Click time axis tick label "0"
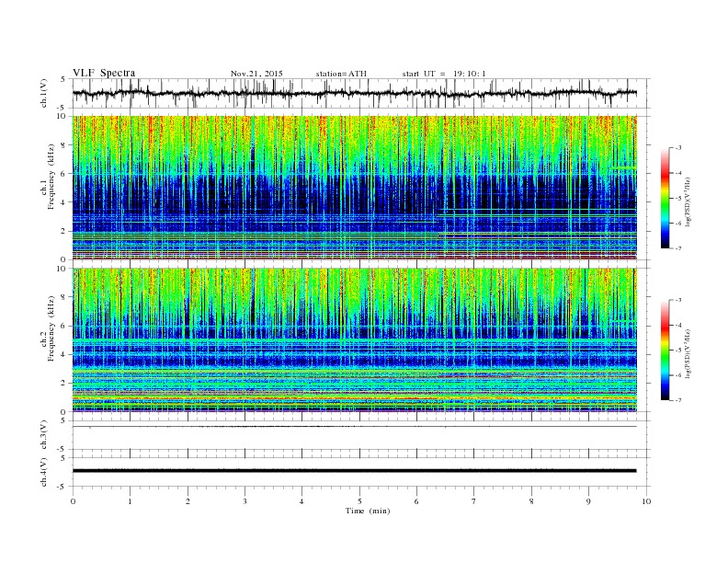Image resolution: width=728 pixels, height=563 pixels. (73, 501)
